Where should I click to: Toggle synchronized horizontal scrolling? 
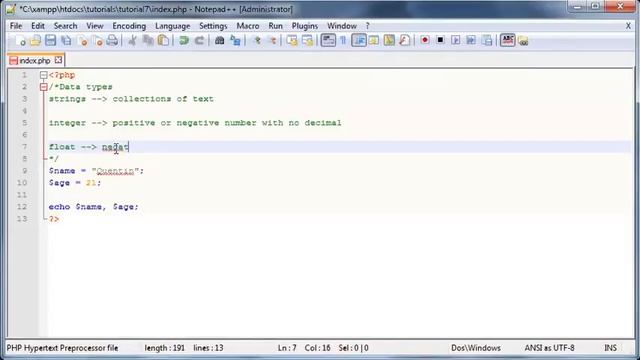307,40
